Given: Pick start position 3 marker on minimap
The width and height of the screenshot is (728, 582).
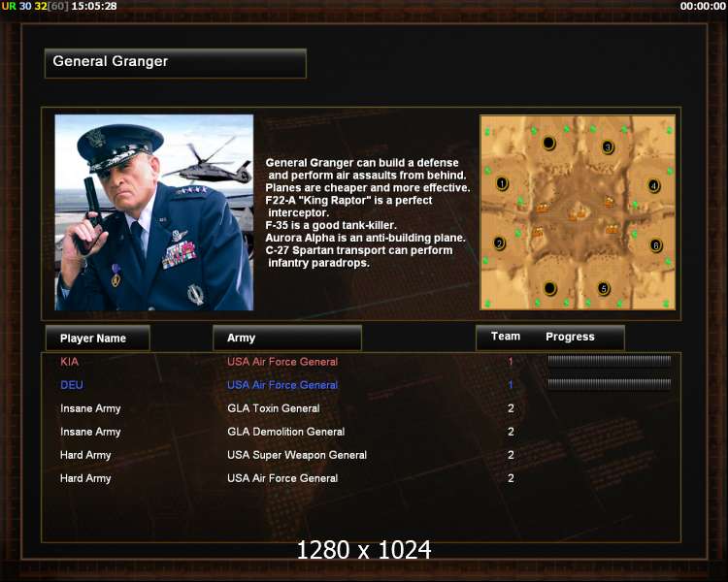Looking at the screenshot, I should [609, 147].
